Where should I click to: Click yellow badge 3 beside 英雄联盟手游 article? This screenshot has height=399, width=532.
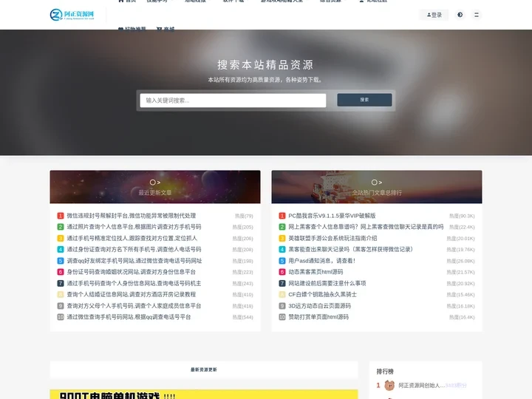282,238
